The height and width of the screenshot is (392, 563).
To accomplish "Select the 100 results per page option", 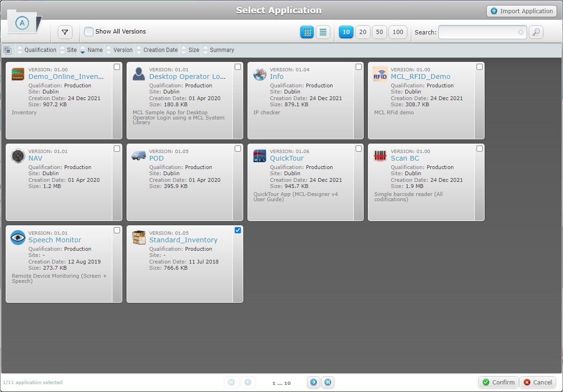I will coord(397,32).
